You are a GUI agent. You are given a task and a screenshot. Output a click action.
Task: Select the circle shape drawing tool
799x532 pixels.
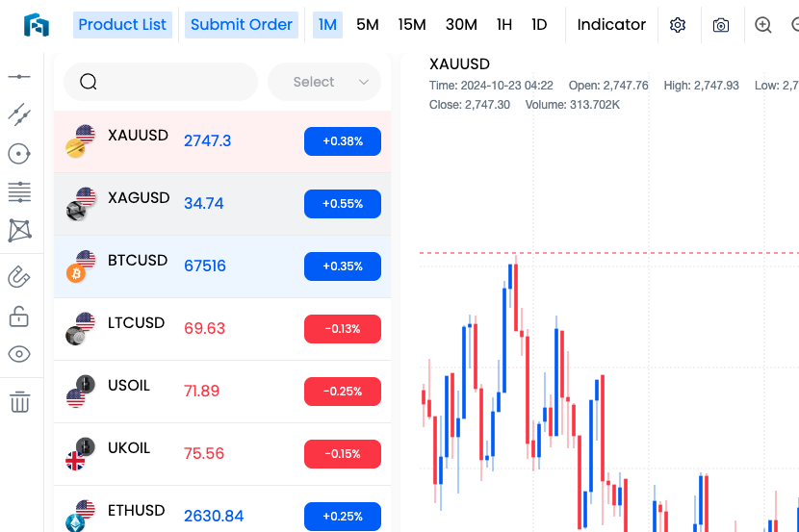pyautogui.click(x=19, y=153)
